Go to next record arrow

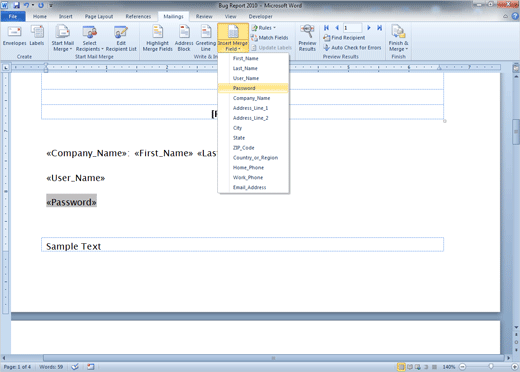point(369,28)
